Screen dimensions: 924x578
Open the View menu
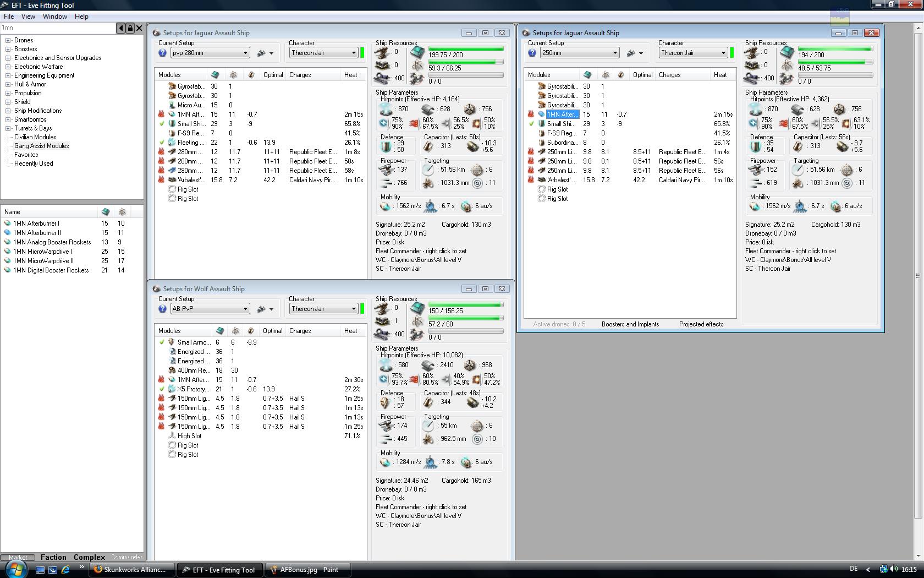coord(28,17)
